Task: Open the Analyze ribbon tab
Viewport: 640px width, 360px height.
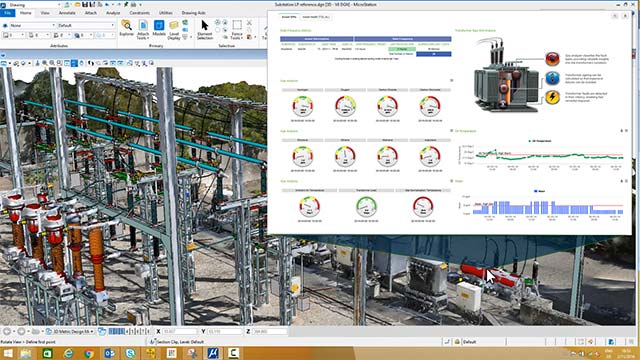Action: pyautogui.click(x=113, y=13)
